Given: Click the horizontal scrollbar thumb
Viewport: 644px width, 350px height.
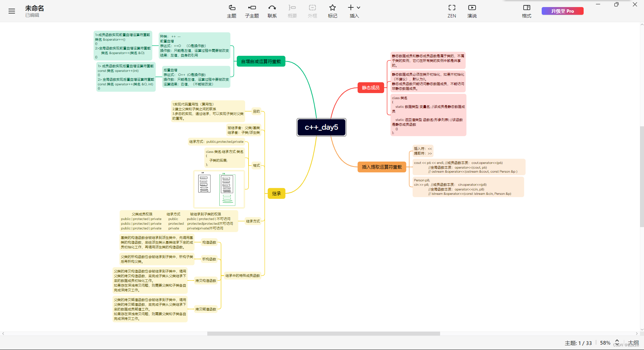Looking at the screenshot, I should pos(323,334).
